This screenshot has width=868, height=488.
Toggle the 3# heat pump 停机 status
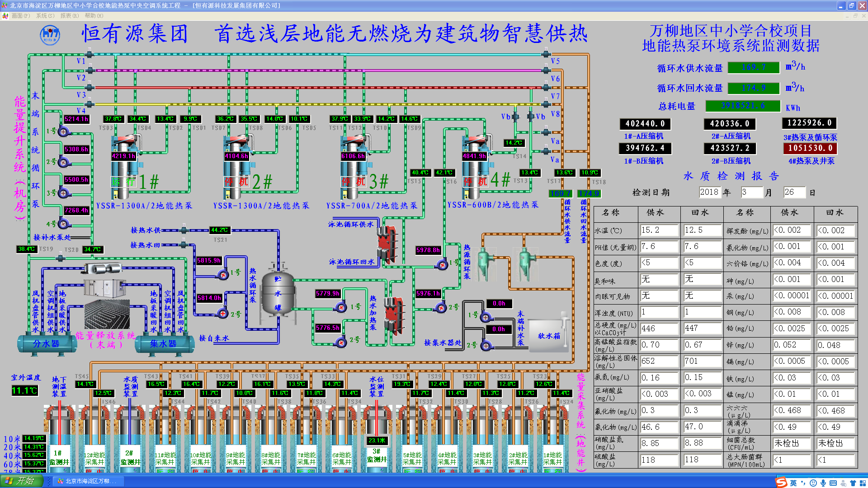pos(354,182)
